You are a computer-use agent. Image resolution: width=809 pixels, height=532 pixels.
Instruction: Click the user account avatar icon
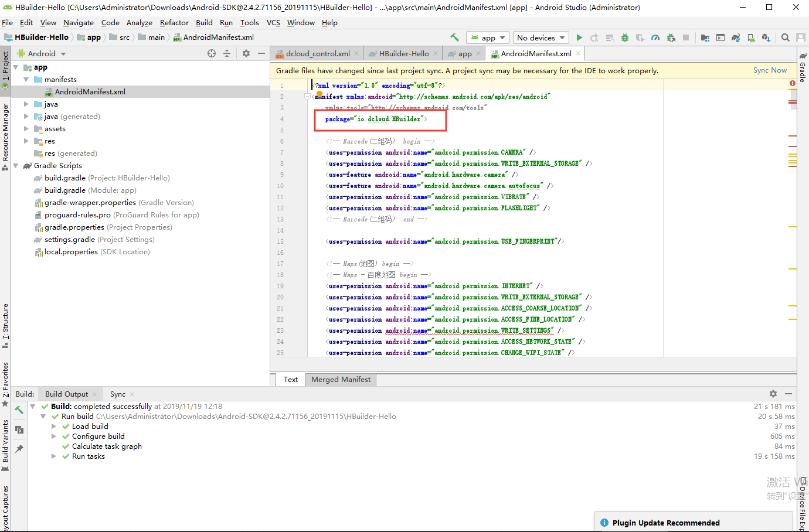pyautogui.click(x=801, y=37)
